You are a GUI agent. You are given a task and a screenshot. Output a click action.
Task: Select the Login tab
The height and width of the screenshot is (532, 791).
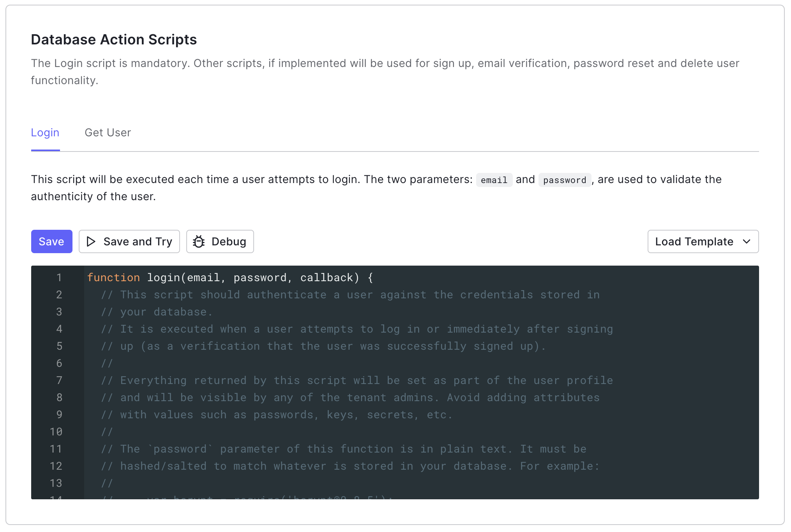tap(45, 132)
